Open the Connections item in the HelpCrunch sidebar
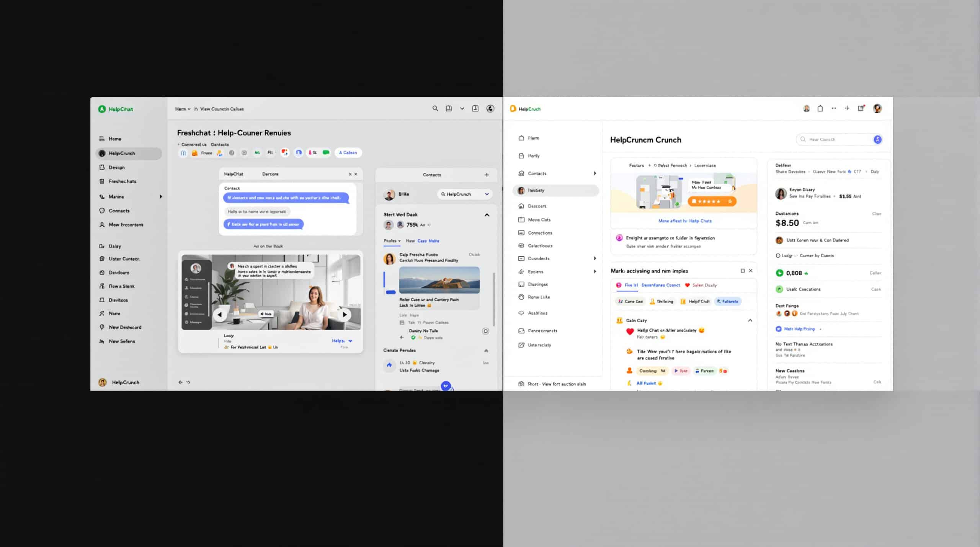 coord(540,232)
